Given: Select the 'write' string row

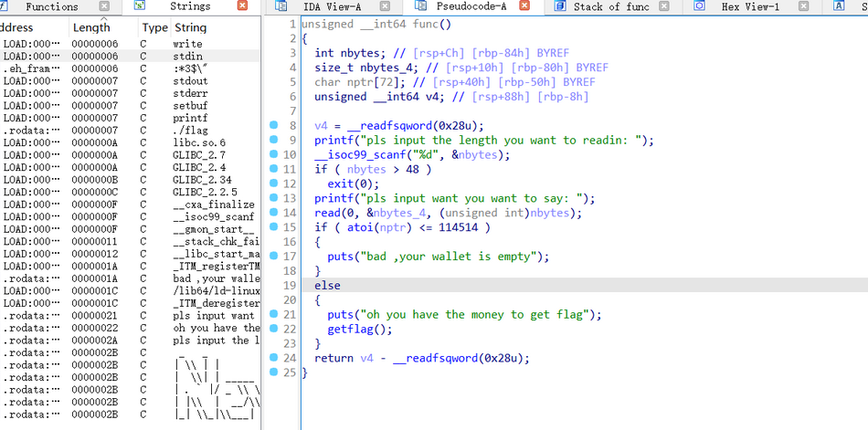Looking at the screenshot, I should pos(130,44).
